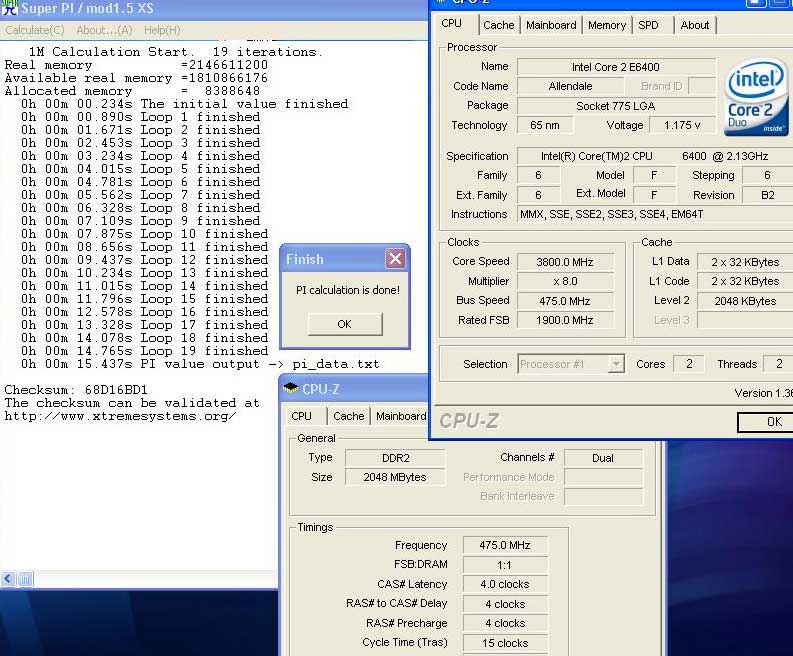Screen dimensions: 793x656
Task: Click the Core Speed value 3800.0 MHz
Action: (x=565, y=262)
